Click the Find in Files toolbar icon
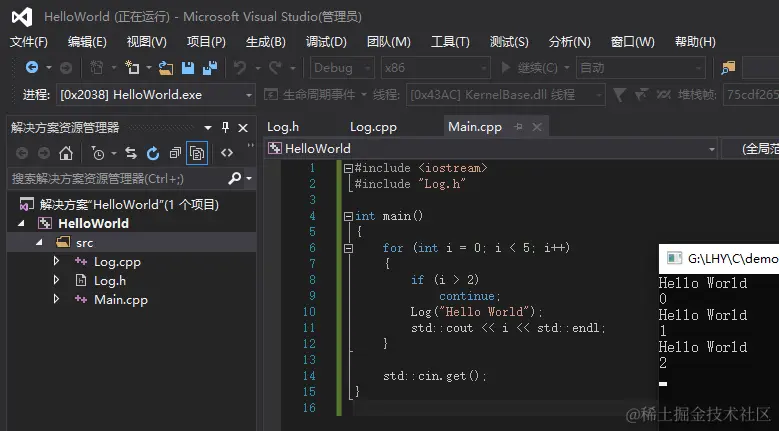Viewport: 779px width, 431px height. (728, 68)
